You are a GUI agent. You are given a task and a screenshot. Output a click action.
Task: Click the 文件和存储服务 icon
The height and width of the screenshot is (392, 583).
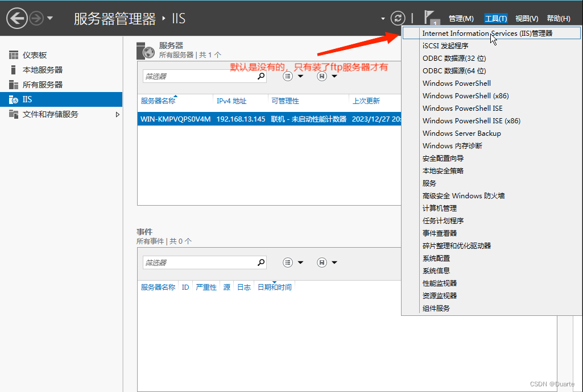(x=14, y=114)
